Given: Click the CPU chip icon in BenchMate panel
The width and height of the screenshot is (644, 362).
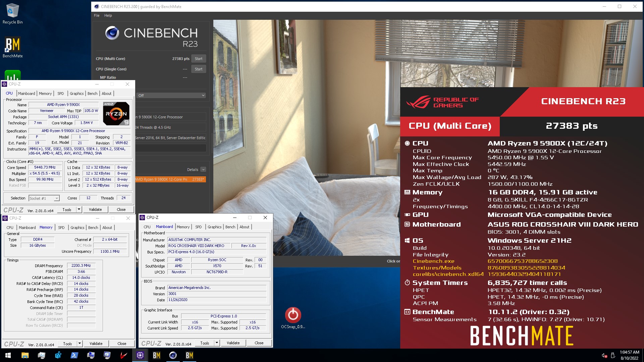Looking at the screenshot, I should tap(407, 143).
